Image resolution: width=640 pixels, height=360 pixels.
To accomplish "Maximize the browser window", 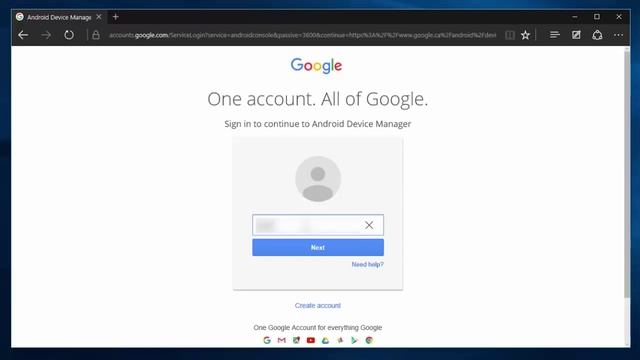I will (x=597, y=17).
